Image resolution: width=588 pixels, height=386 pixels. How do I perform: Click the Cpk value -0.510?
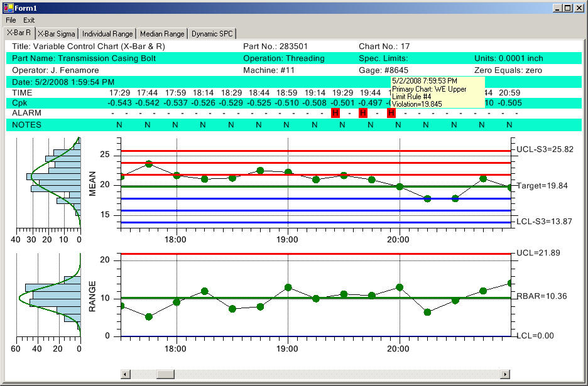click(287, 103)
